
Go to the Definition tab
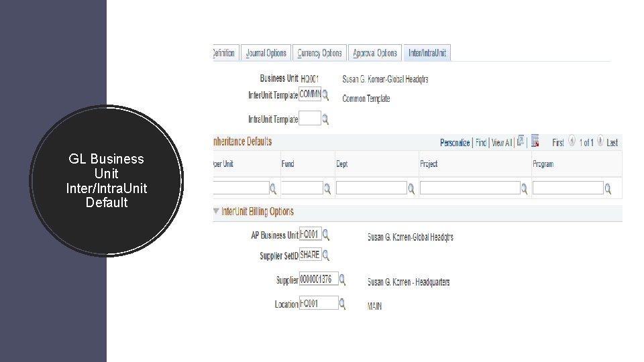225,53
